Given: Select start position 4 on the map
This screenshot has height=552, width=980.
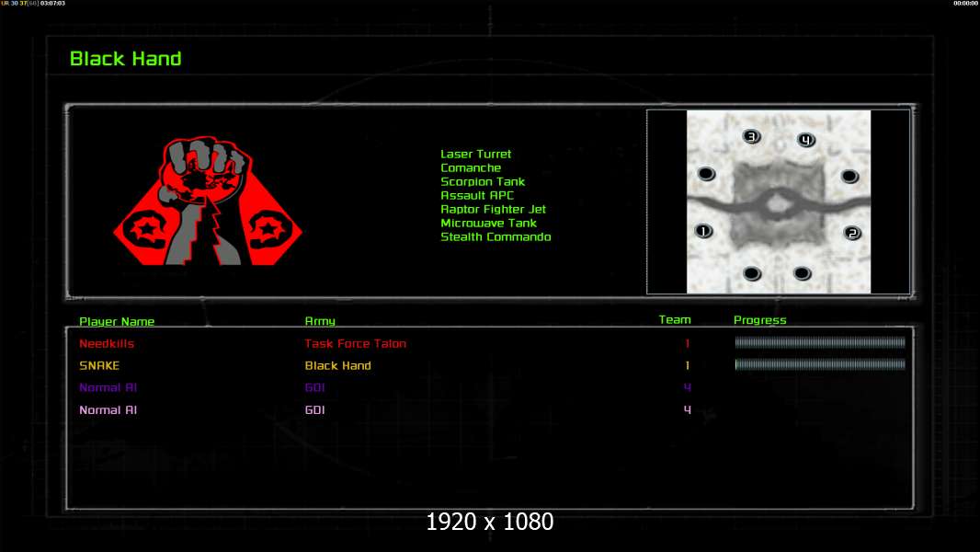Looking at the screenshot, I should pyautogui.click(x=806, y=140).
